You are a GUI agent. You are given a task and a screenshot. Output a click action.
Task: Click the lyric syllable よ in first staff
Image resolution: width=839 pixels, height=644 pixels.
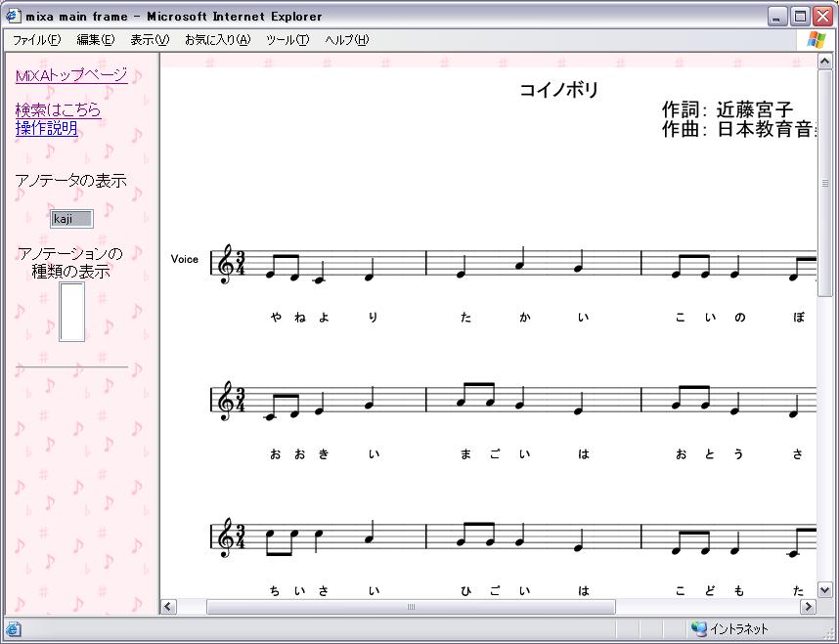(x=324, y=318)
